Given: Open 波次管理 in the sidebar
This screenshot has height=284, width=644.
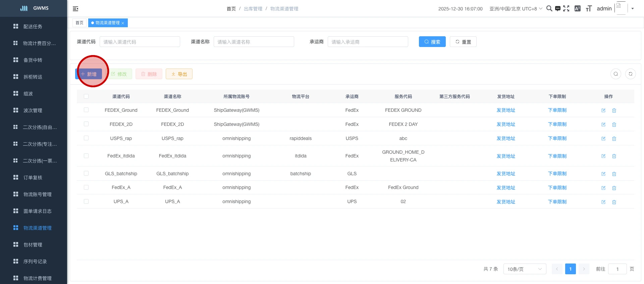Looking at the screenshot, I should 33,110.
